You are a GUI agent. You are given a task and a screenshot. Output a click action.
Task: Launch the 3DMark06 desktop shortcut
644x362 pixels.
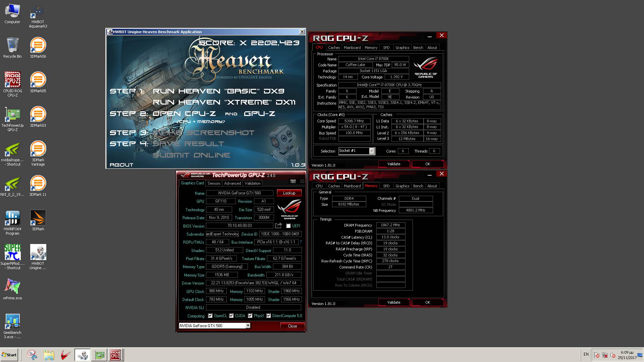[x=38, y=48]
